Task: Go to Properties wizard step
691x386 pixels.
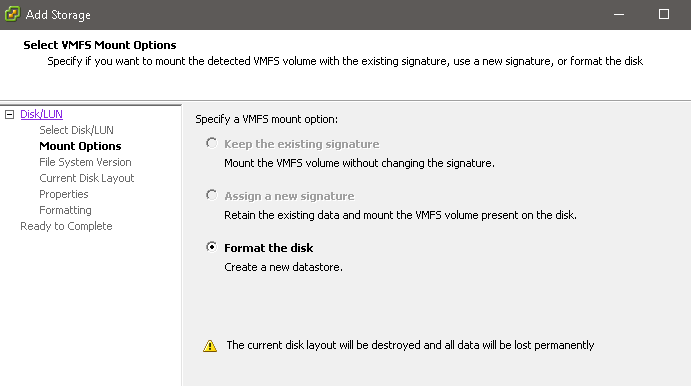Action: click(63, 194)
